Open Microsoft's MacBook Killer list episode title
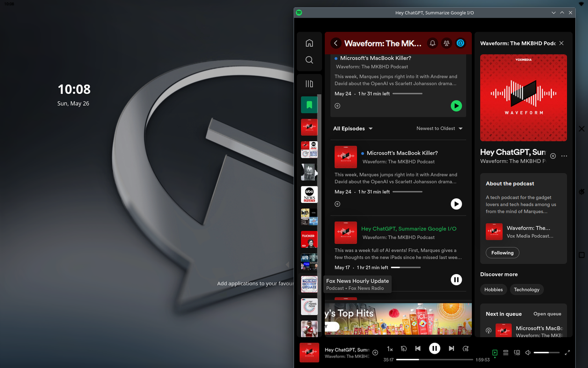Viewport: 588px width, 368px height. click(x=402, y=153)
